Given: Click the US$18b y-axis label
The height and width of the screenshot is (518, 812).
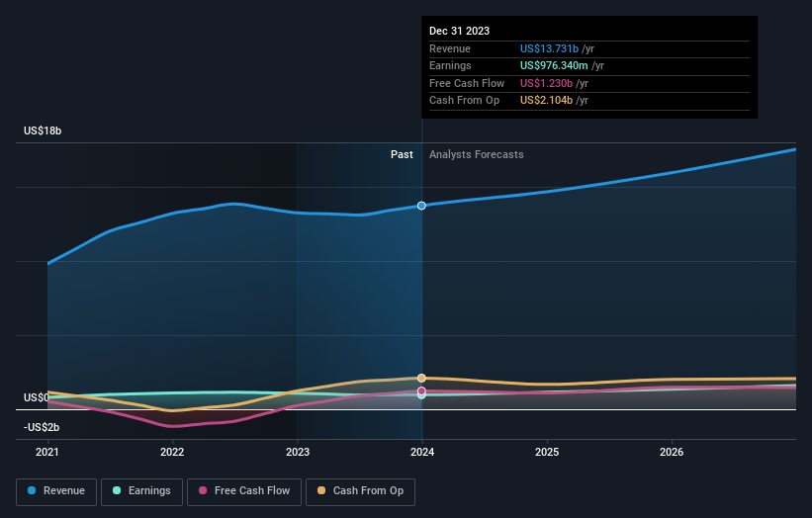Looking at the screenshot, I should click(x=42, y=131).
